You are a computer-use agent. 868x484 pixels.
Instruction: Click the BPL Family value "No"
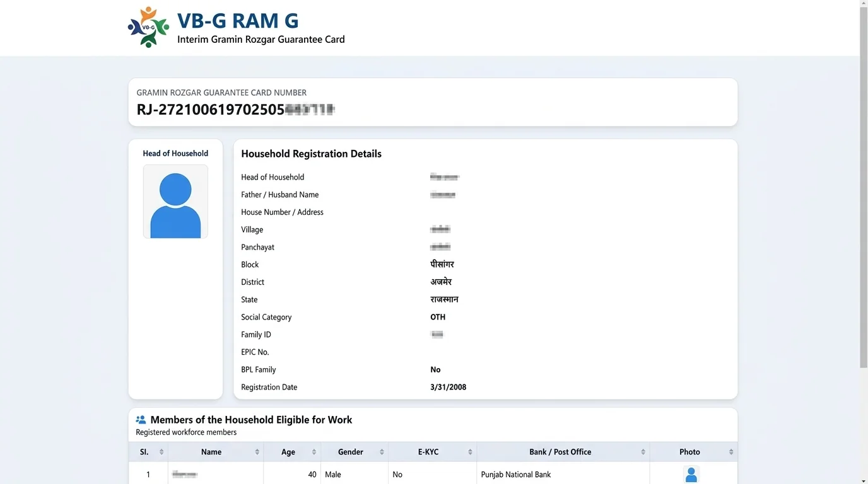coord(435,370)
